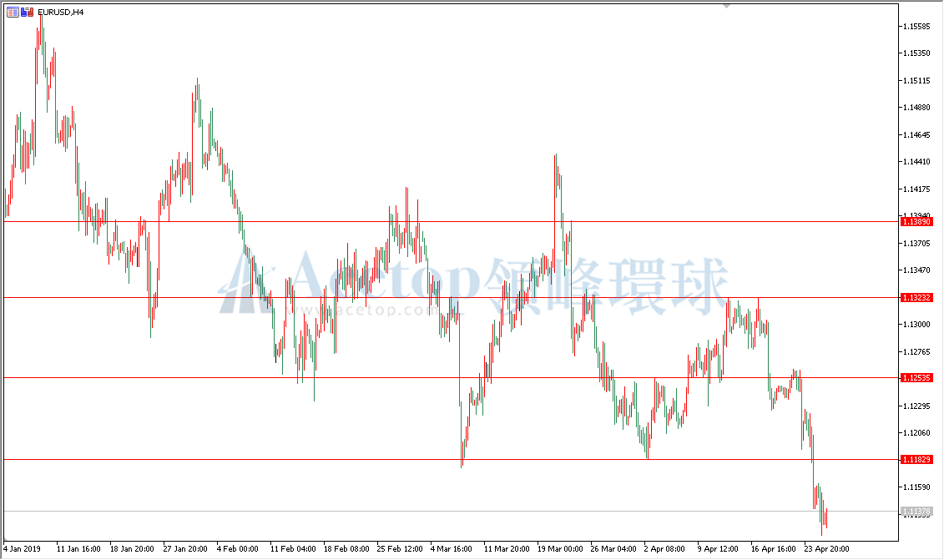Click the chart shift triangle marker at top
The width and height of the screenshot is (944, 560).
coord(727,6)
